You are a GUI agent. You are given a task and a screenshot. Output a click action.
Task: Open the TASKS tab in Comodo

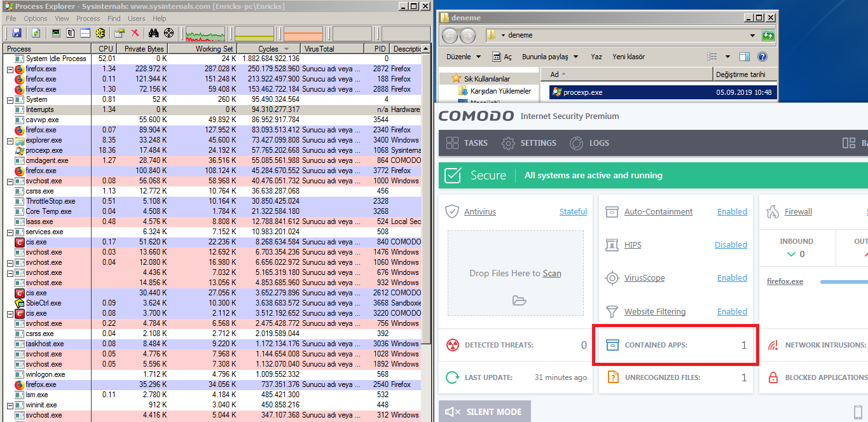click(x=467, y=143)
